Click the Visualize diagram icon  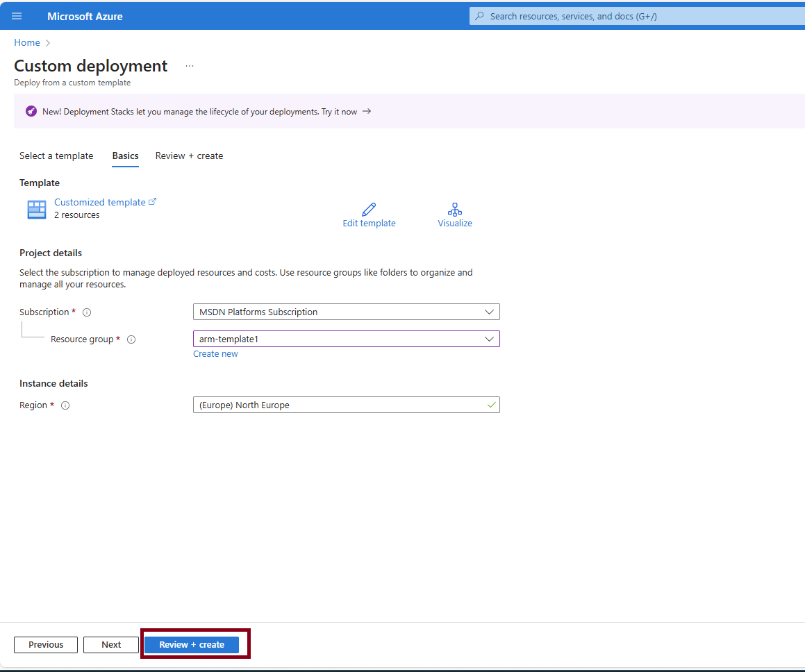455,209
